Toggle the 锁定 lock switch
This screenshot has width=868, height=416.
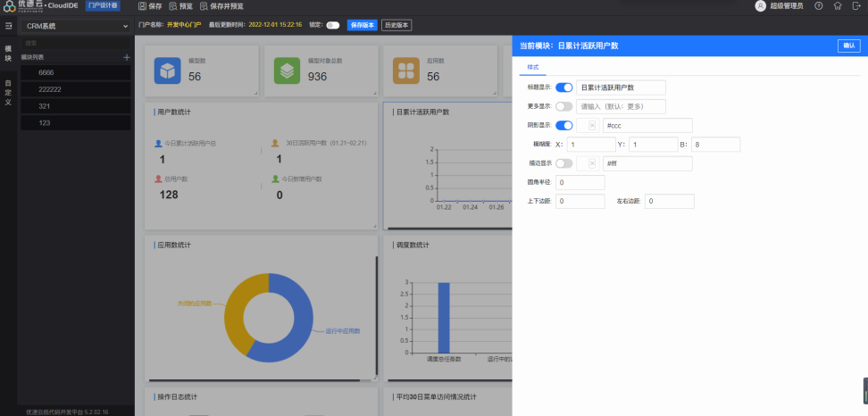click(x=333, y=26)
